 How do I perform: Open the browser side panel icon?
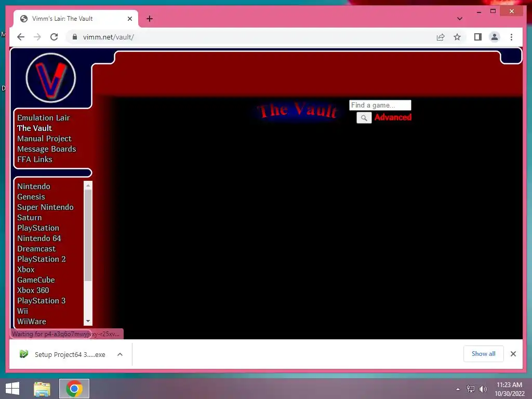(478, 37)
